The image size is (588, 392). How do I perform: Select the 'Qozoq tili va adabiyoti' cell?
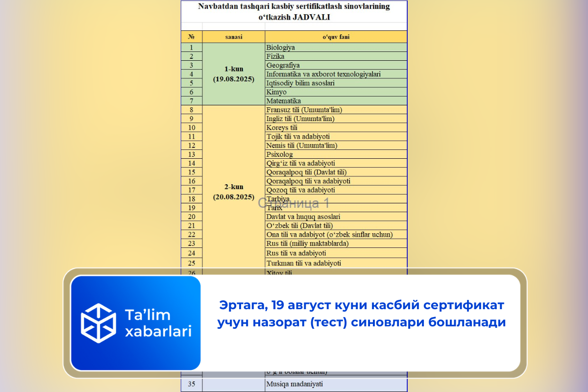point(336,190)
